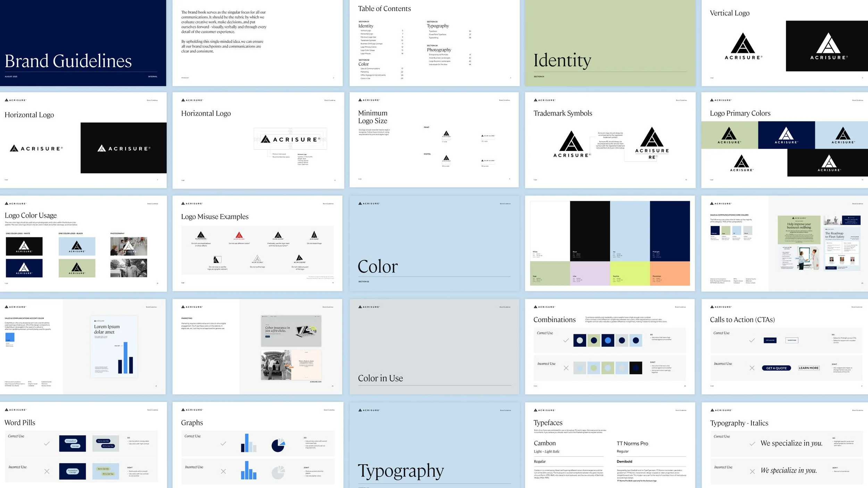The image size is (868, 488).
Task: Click the small LEARN MORE button in Correct Use
Action: [792, 340]
